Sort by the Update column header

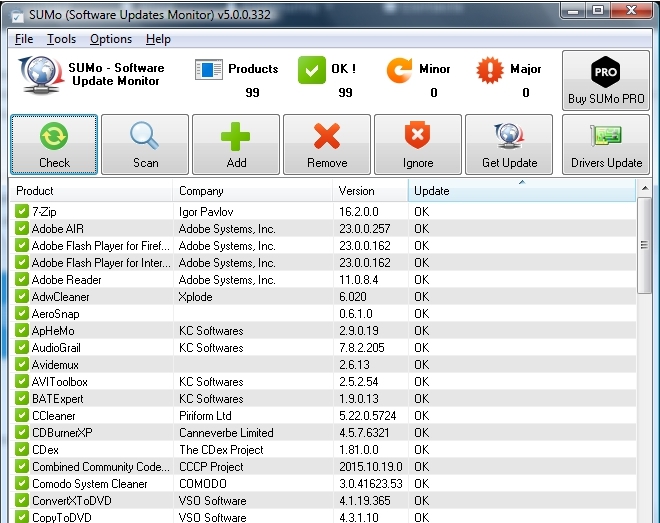[x=522, y=191]
